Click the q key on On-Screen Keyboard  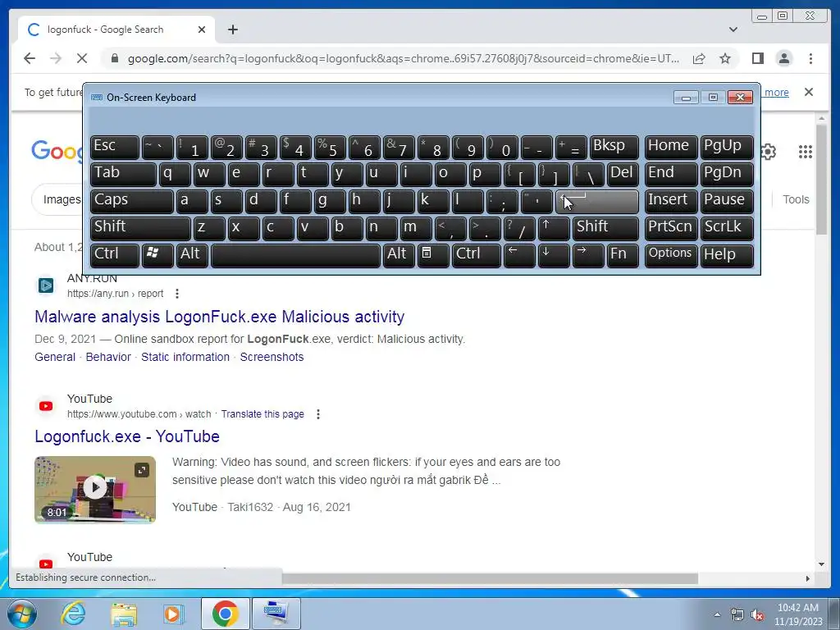coord(175,175)
